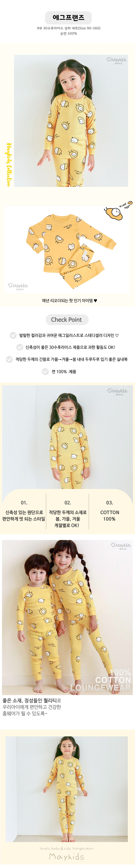Click the Maykids logo on second girl photo
Screen dimensions: 135x868
(117, 391)
